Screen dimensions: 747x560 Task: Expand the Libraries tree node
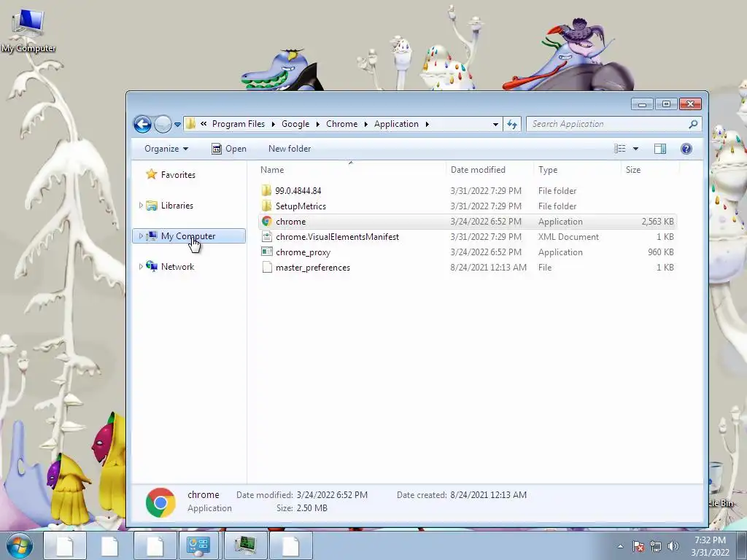141,205
